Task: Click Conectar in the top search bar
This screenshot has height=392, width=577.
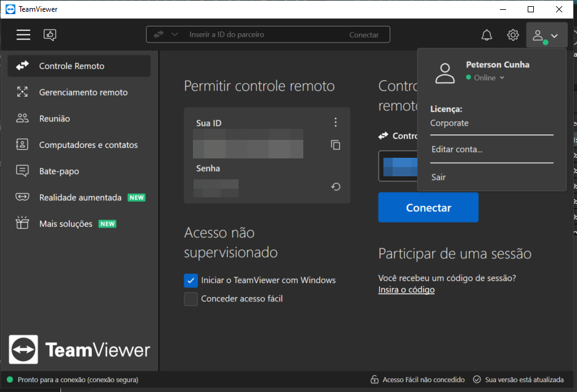Action: coord(364,35)
